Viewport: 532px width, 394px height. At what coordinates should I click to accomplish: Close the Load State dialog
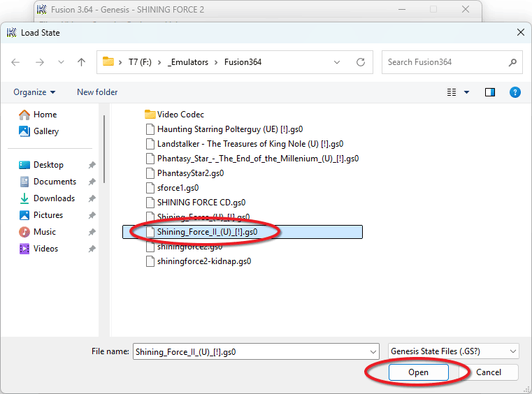(x=520, y=33)
